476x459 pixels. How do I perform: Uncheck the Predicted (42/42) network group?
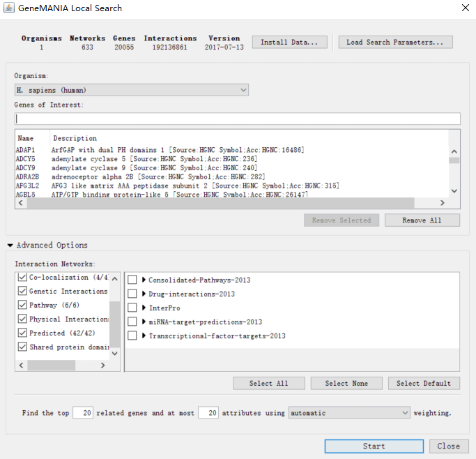(22, 333)
